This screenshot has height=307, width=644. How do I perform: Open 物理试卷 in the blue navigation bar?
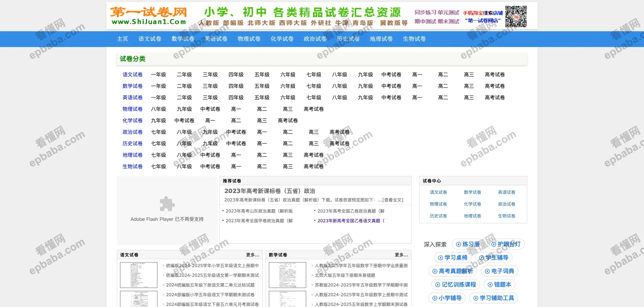pyautogui.click(x=249, y=39)
